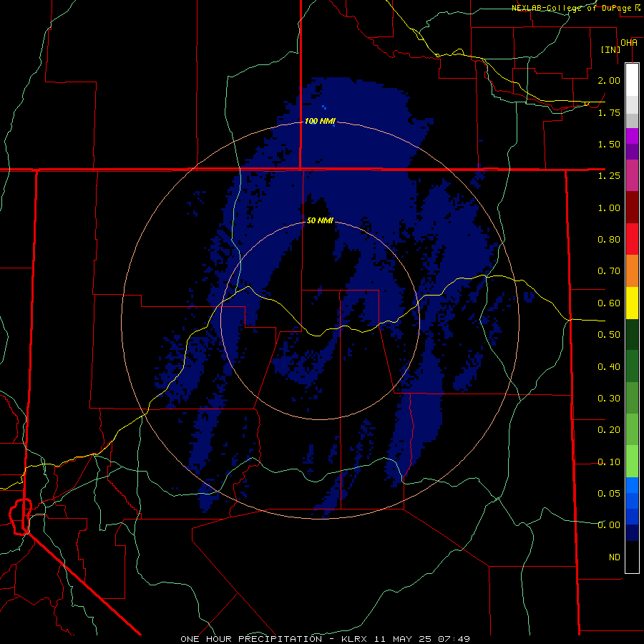Click the OHA product label above legend
The width and height of the screenshot is (644, 644).
point(629,43)
